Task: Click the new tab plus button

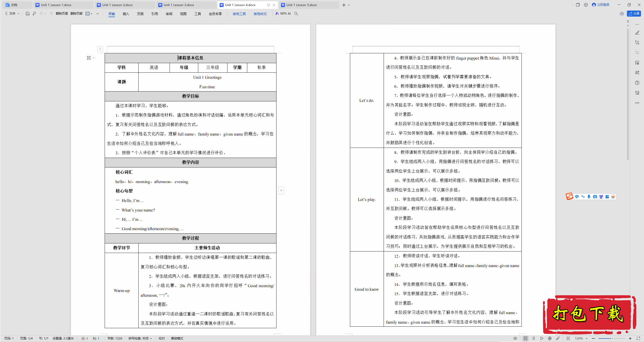Action: 344,5
